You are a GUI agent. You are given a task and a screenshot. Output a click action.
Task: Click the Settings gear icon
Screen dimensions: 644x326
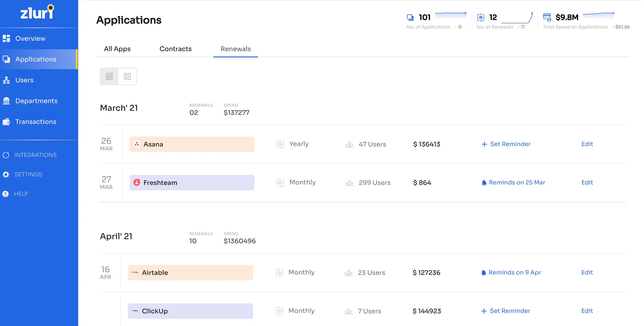pyautogui.click(x=6, y=174)
